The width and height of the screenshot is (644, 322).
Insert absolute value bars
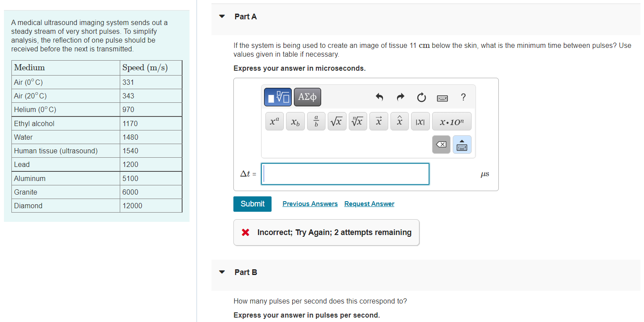[x=420, y=122]
